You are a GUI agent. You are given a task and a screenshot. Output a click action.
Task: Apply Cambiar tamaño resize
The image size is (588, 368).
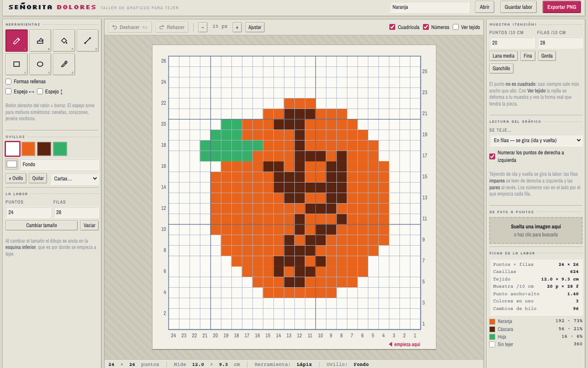[x=42, y=225]
